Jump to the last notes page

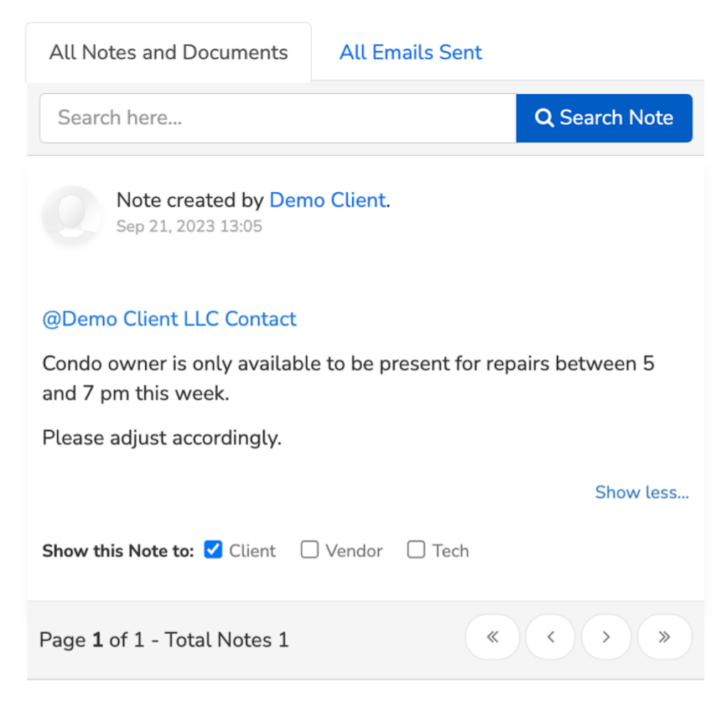[x=664, y=637]
